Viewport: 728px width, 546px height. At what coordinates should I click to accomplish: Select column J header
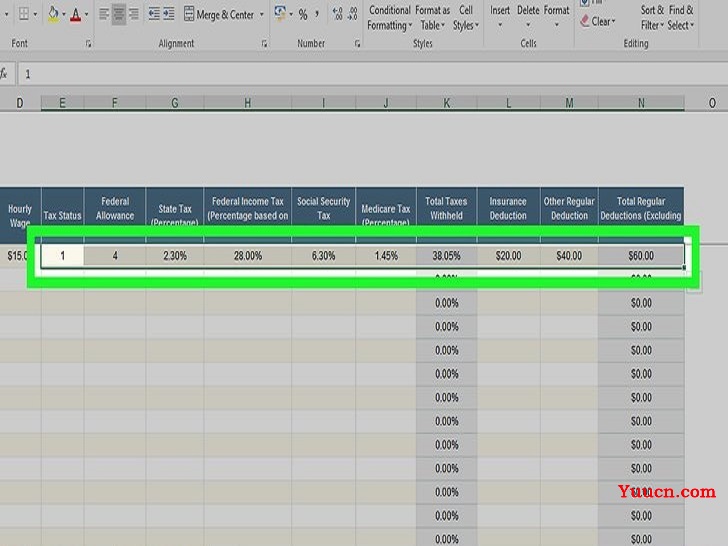click(386, 103)
